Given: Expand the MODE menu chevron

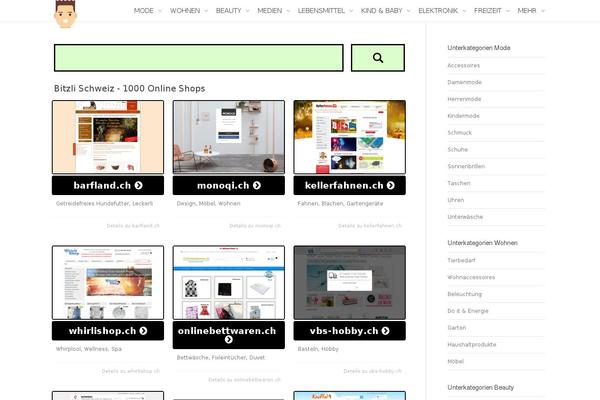Looking at the screenshot, I should coord(160,11).
